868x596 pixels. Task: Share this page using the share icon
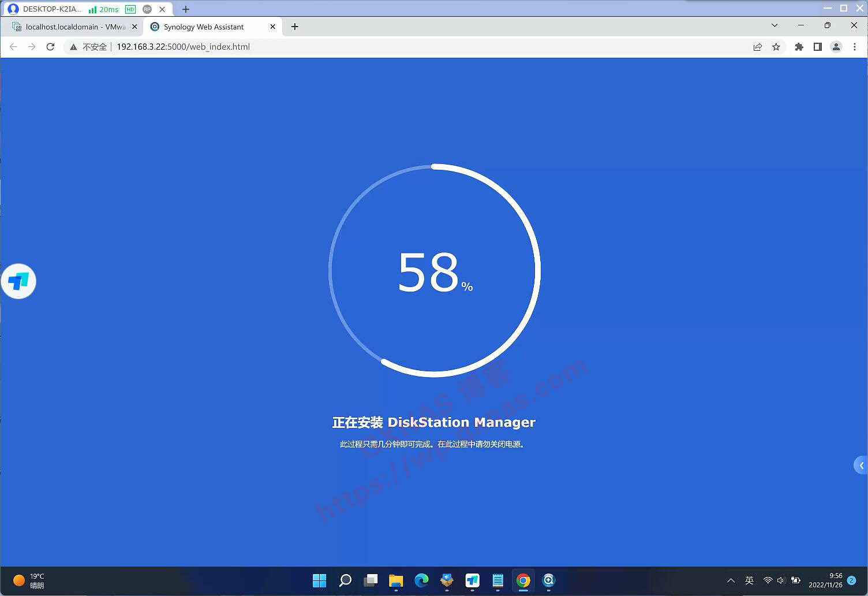pos(758,47)
